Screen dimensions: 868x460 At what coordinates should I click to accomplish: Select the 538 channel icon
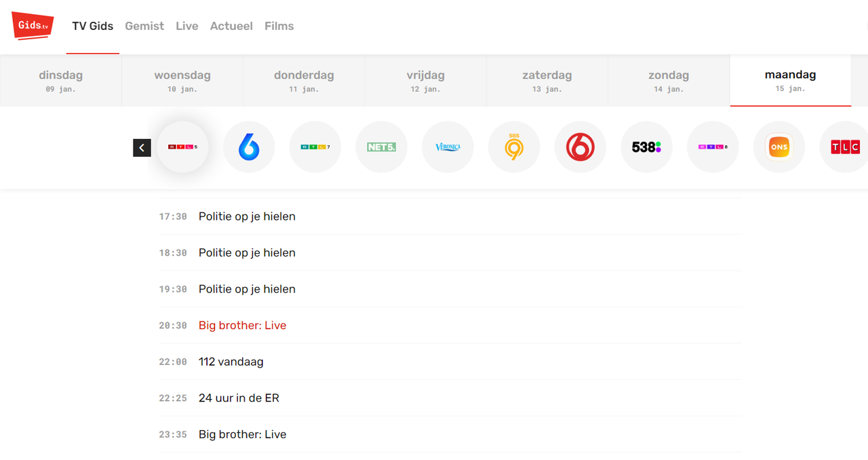pyautogui.click(x=647, y=147)
